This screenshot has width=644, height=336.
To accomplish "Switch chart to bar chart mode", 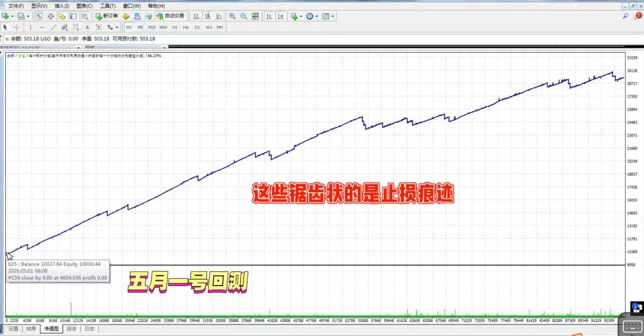I will tap(197, 17).
